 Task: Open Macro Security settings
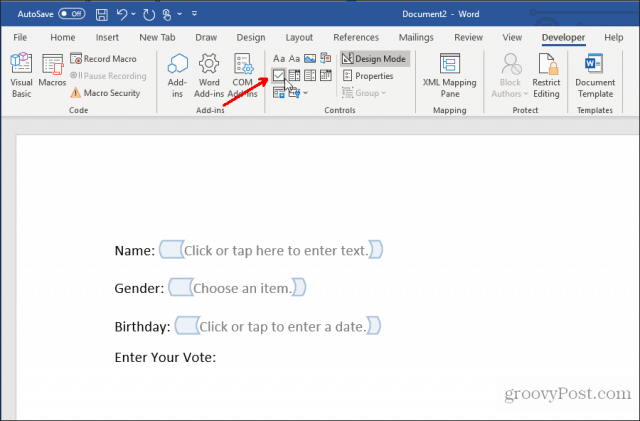tap(105, 93)
